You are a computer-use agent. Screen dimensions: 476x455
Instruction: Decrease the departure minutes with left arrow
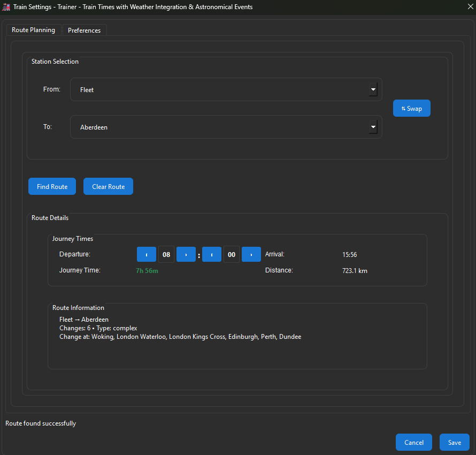tap(212, 254)
